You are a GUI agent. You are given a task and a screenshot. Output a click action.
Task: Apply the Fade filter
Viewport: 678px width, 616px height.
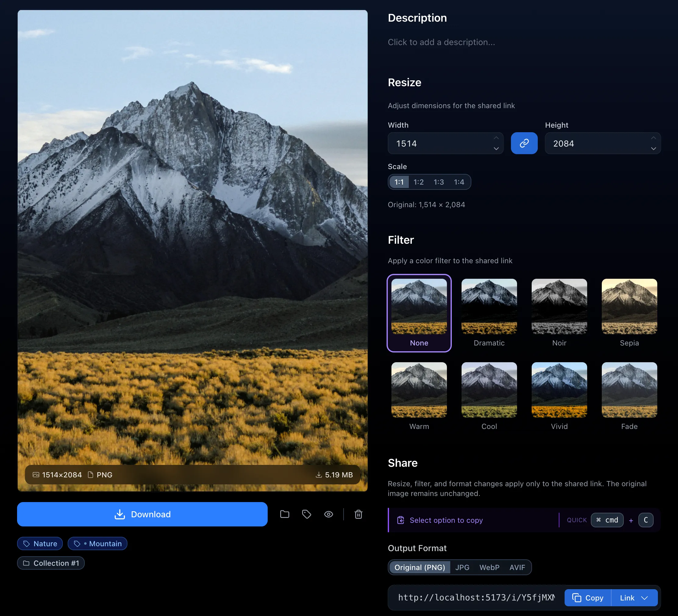coord(629,397)
